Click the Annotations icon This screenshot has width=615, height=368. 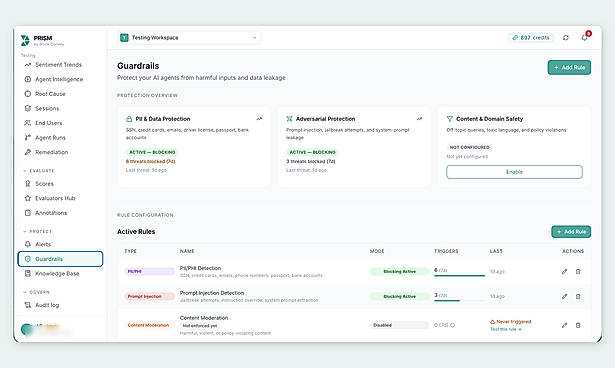(x=27, y=213)
